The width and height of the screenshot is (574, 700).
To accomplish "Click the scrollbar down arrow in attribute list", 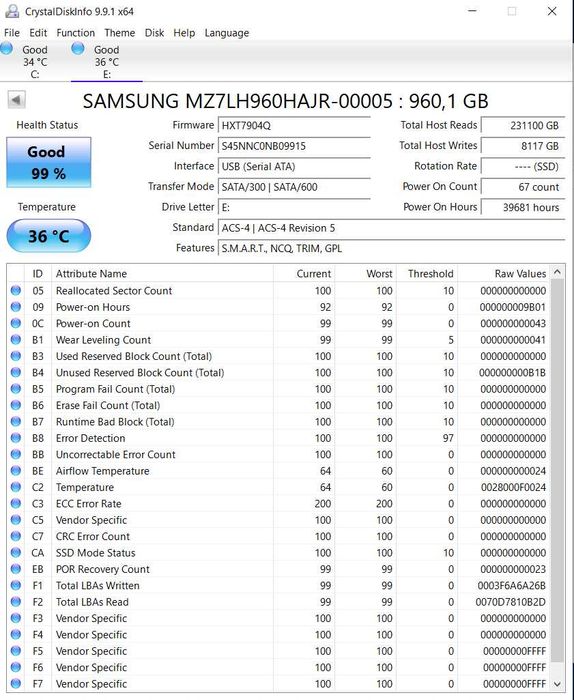I will 557,684.
